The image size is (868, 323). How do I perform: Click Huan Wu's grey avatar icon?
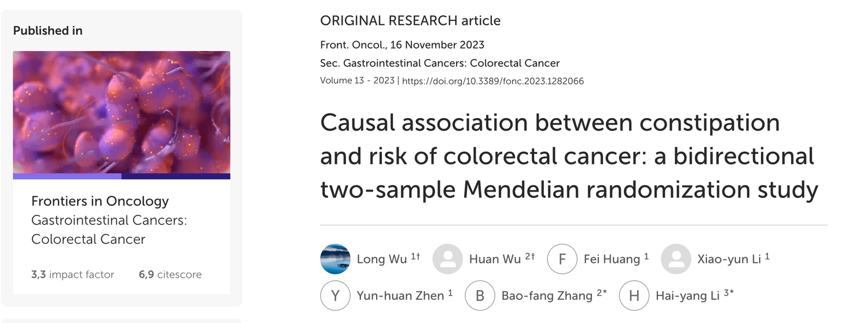pos(447,259)
